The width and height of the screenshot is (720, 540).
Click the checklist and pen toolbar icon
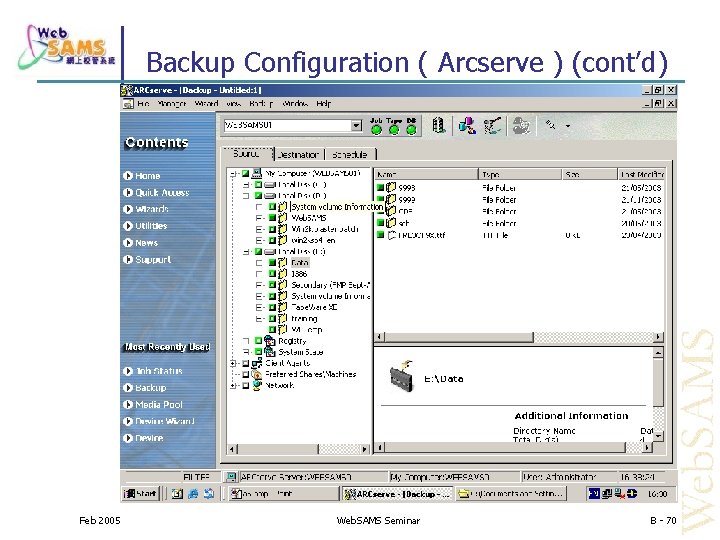pyautogui.click(x=492, y=125)
